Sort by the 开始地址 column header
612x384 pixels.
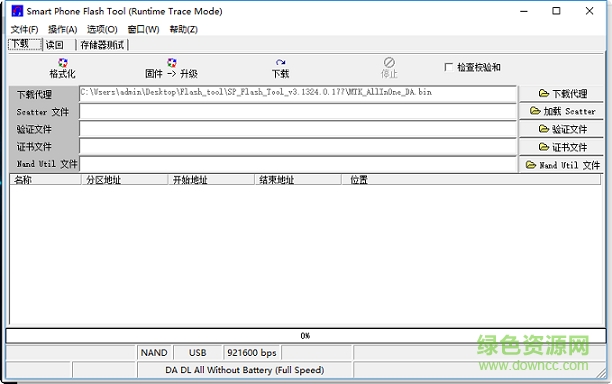click(x=211, y=180)
